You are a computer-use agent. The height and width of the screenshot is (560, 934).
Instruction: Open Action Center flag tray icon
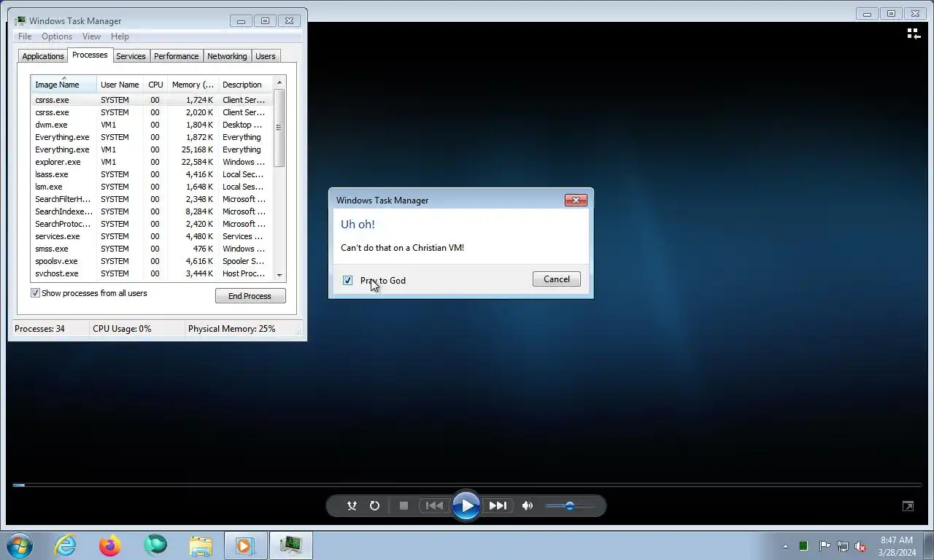[825, 545]
